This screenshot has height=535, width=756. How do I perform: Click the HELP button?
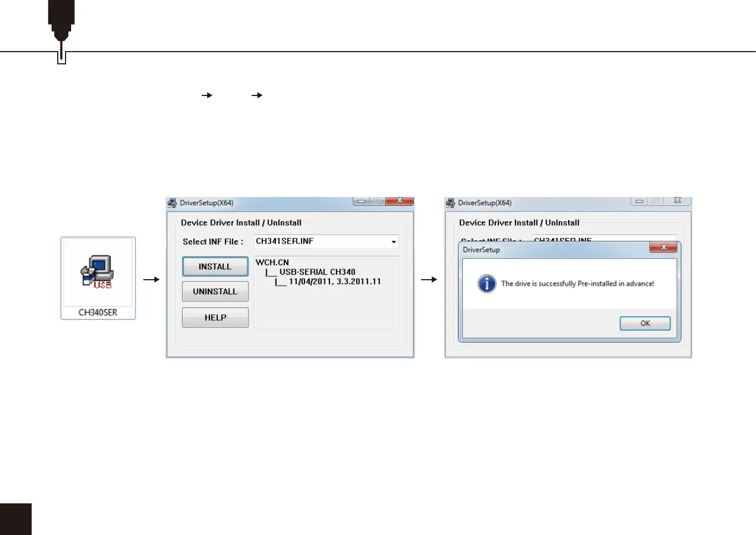[215, 317]
